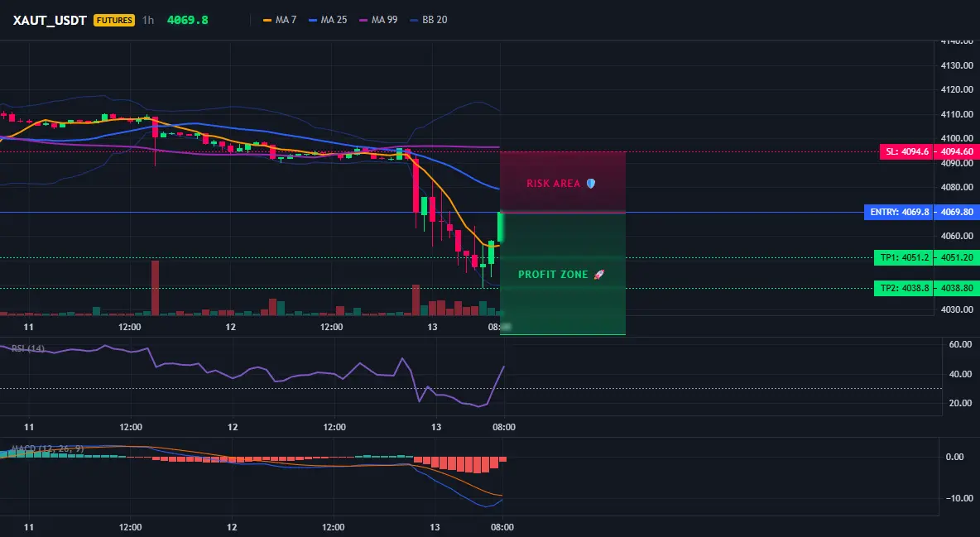Click the MA 99 legend entry

(x=379, y=20)
